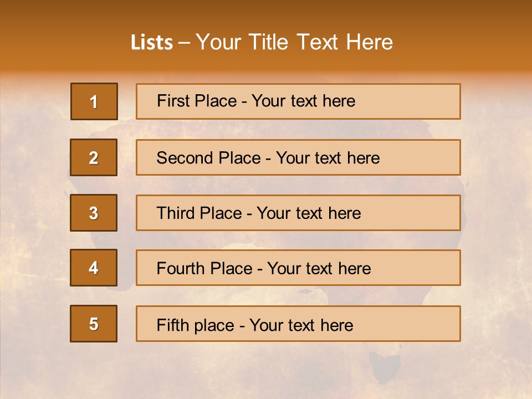Select the First Place text box
This screenshot has height=399, width=532.
[298, 101]
